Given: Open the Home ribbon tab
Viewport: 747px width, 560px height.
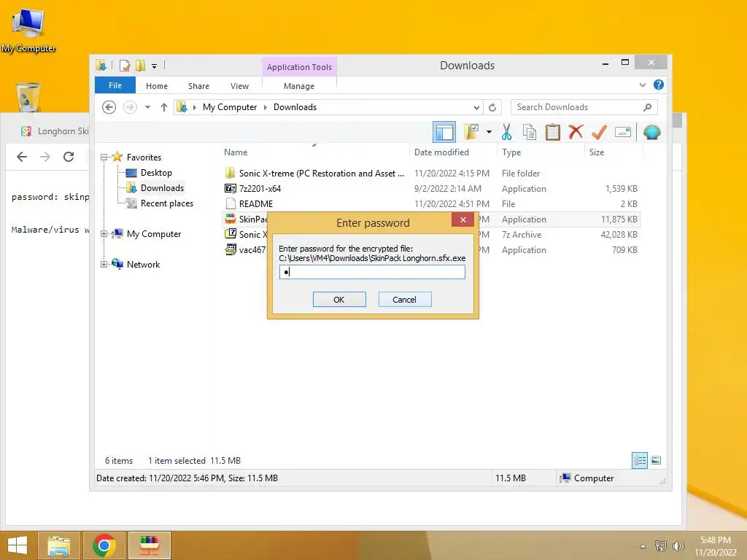Looking at the screenshot, I should point(157,86).
